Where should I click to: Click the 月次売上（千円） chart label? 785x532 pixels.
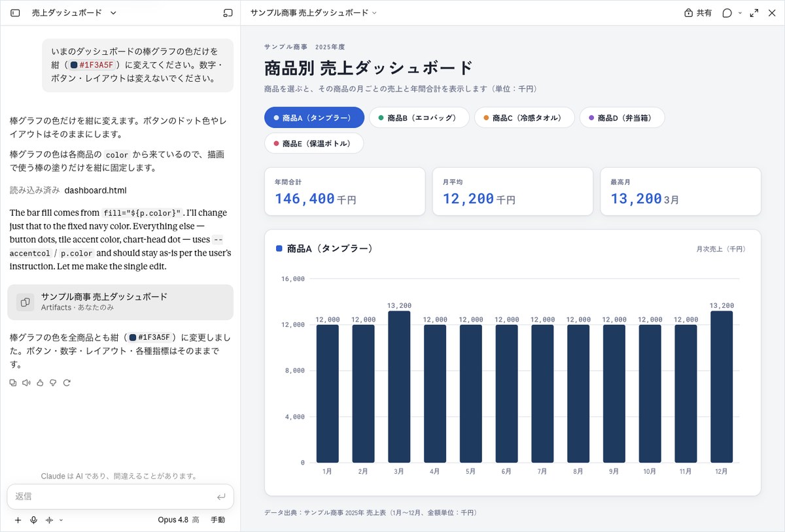pos(721,249)
